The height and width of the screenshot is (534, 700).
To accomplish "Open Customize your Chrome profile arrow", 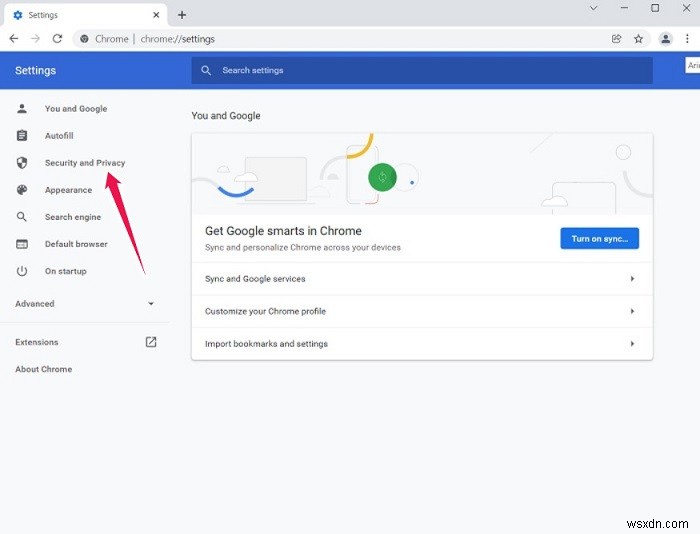I will (x=632, y=311).
